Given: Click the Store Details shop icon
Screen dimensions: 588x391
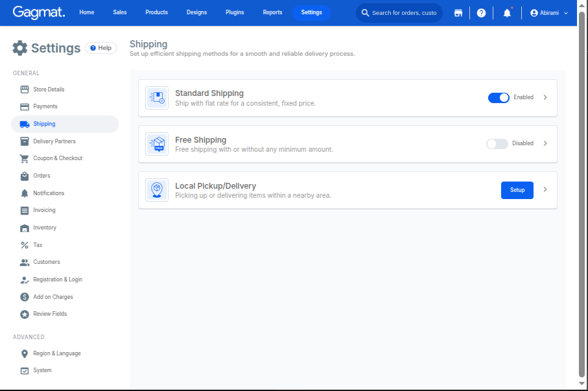Looking at the screenshot, I should [x=25, y=89].
